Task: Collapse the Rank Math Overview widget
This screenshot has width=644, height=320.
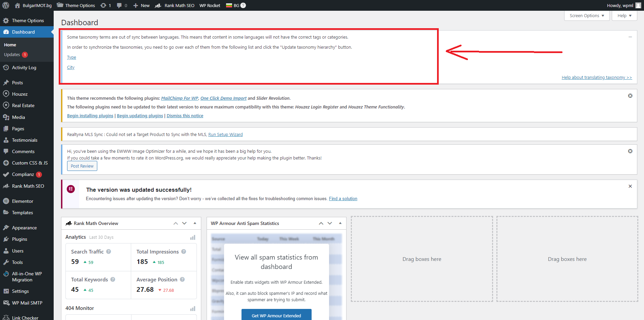Action: (x=195, y=223)
